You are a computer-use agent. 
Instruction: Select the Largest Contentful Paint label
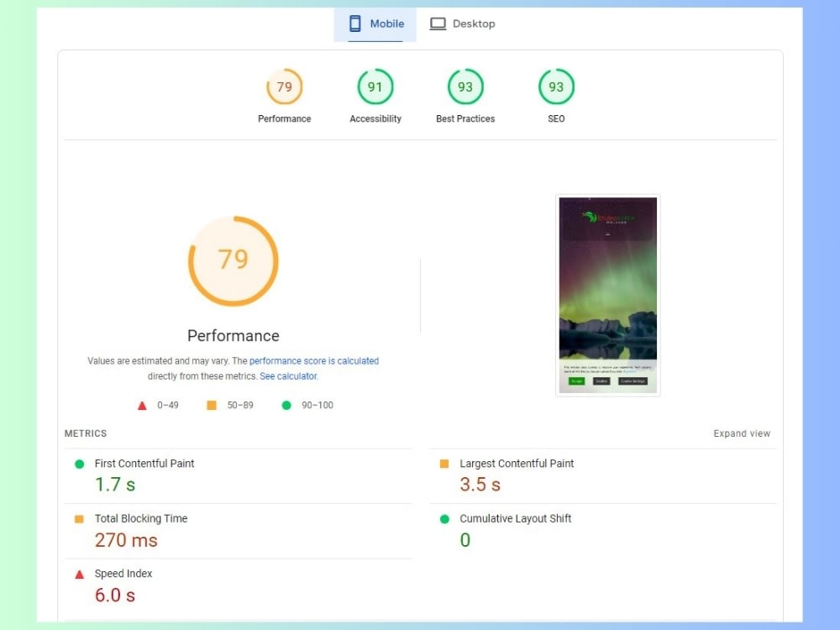(517, 464)
